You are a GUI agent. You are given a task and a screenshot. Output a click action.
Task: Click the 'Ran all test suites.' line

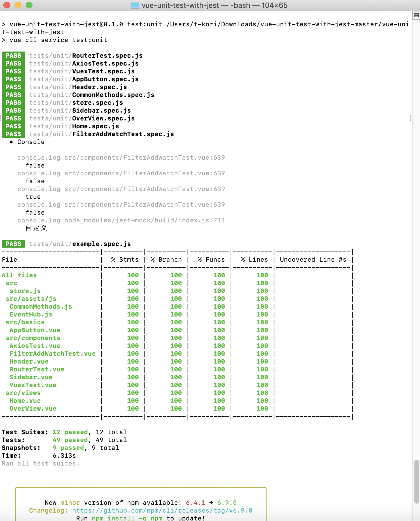pyautogui.click(x=41, y=463)
